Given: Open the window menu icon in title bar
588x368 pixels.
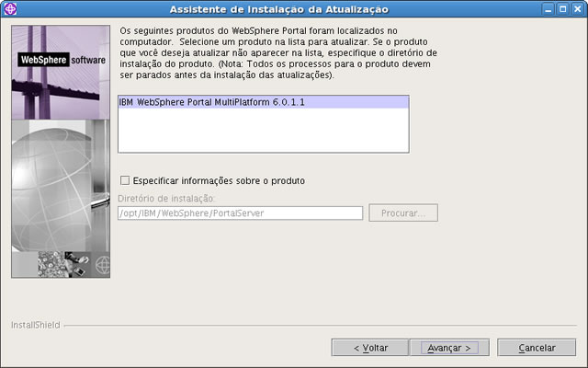Looking at the screenshot, I should click(10, 8).
